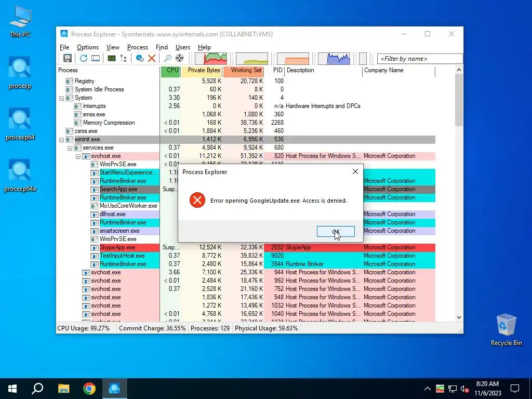Open the File menu
Viewport: 532px width, 399px height.
[64, 47]
